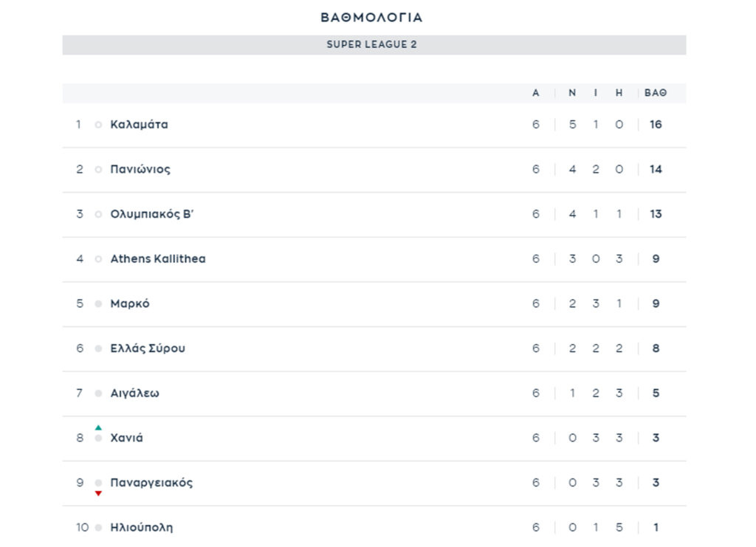Click the green up arrow beside Χανιά
756x547 pixels.
98,427
